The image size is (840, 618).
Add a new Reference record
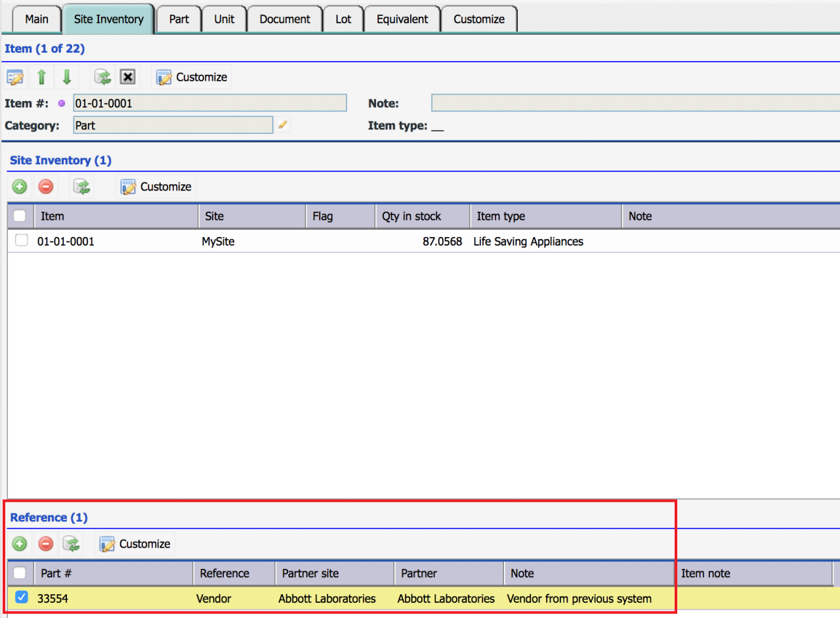20,544
